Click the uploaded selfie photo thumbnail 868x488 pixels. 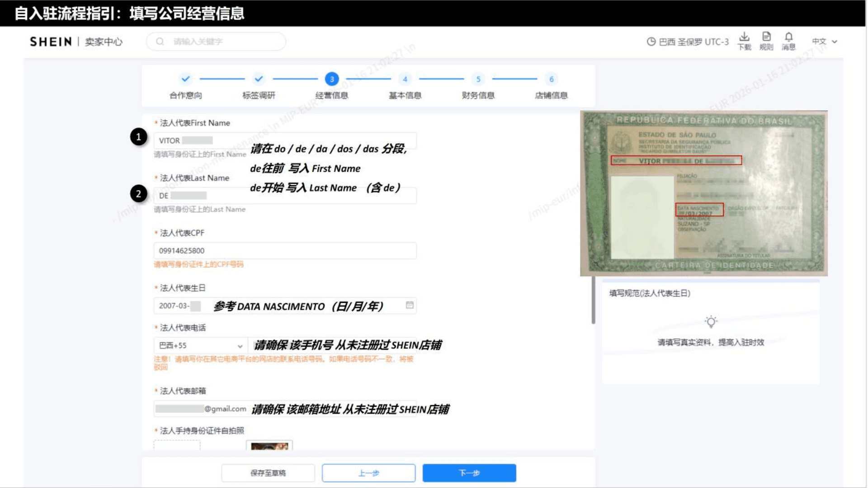(269, 446)
